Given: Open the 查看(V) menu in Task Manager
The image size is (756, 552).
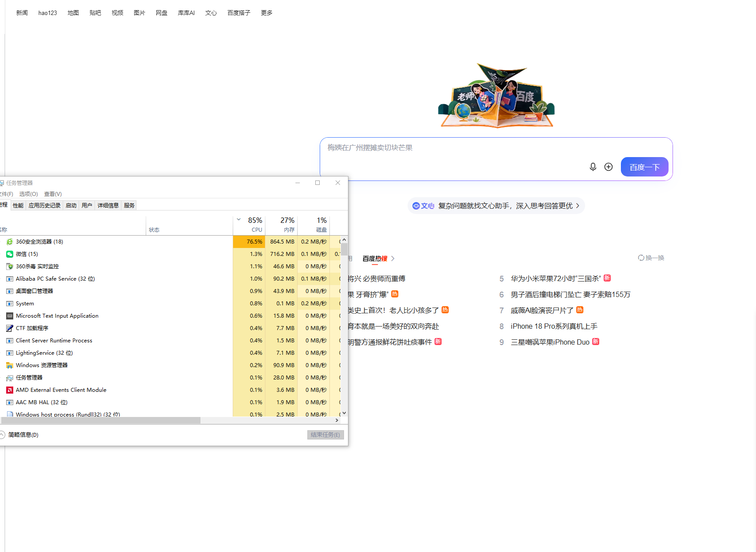Looking at the screenshot, I should [53, 194].
